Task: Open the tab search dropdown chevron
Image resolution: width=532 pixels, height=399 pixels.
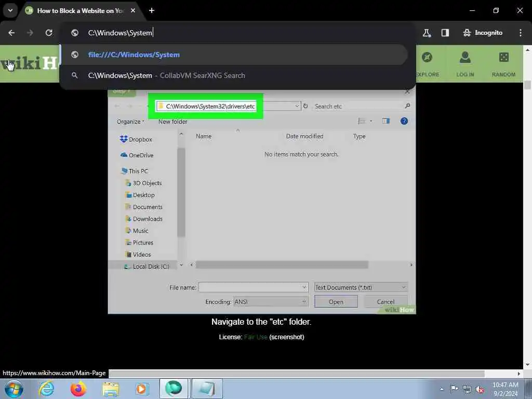Action: [x=10, y=10]
